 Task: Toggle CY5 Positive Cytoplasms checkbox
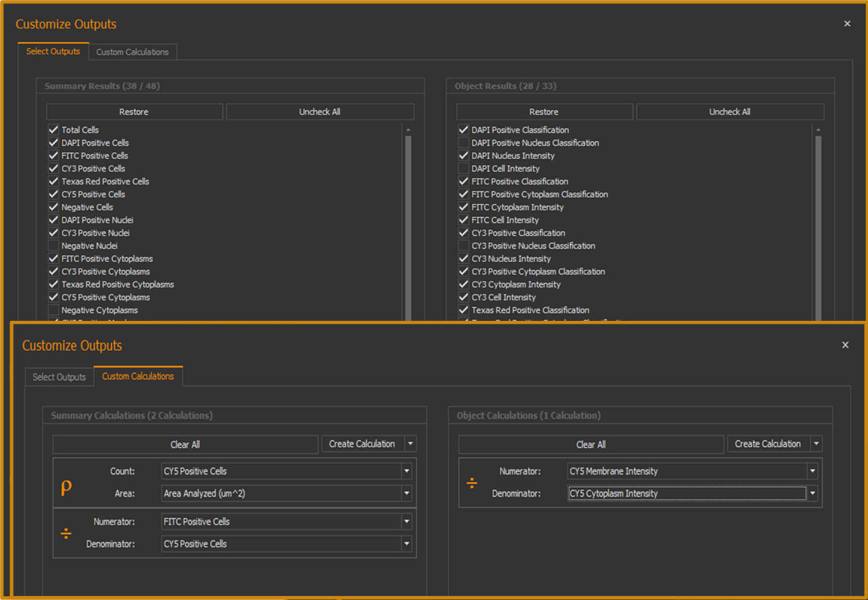(x=53, y=297)
